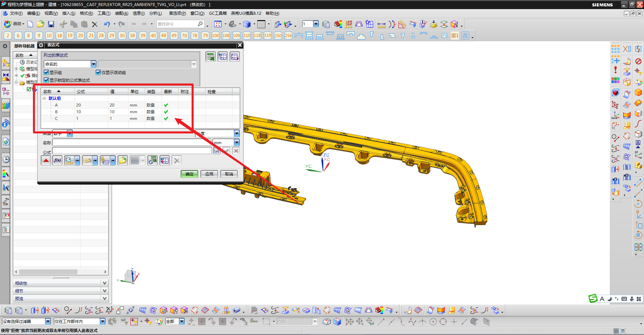
Task: Open the 分析(L) menu
Action: [x=156, y=13]
